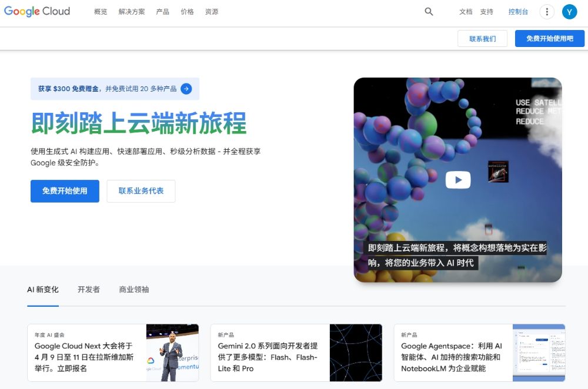The width and height of the screenshot is (588, 389).
Task: Open the account avatar labeled Y
Action: [x=569, y=12]
